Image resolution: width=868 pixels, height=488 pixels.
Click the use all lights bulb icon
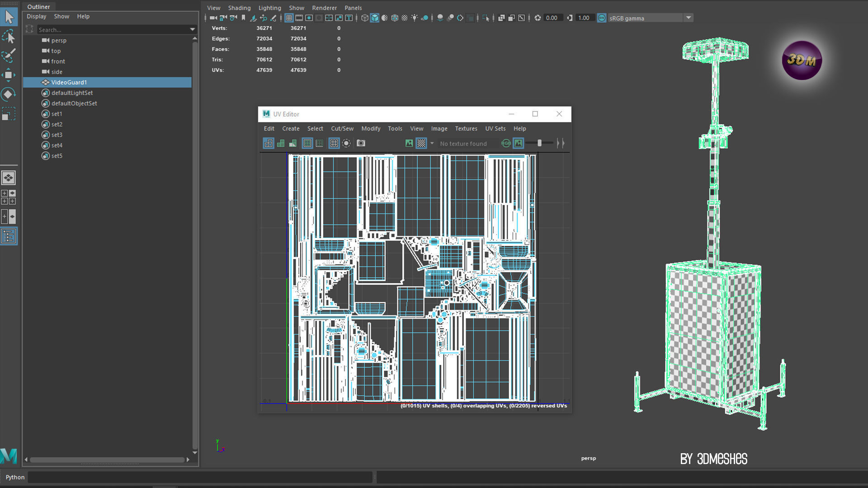coord(415,18)
